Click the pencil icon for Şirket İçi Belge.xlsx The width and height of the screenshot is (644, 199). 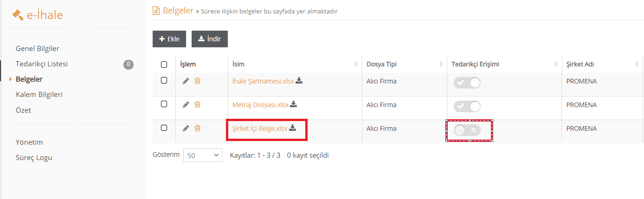pos(186,128)
